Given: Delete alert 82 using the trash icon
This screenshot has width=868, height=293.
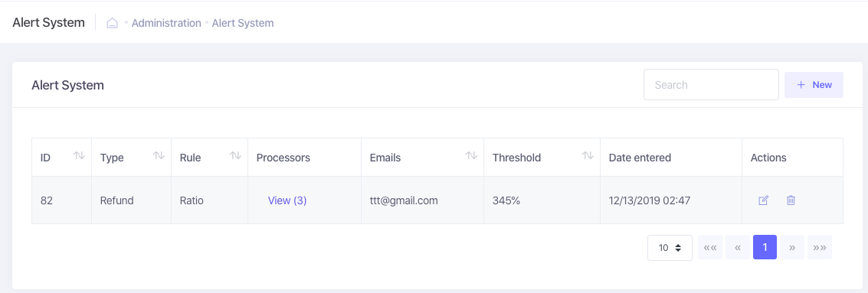Looking at the screenshot, I should pos(791,200).
